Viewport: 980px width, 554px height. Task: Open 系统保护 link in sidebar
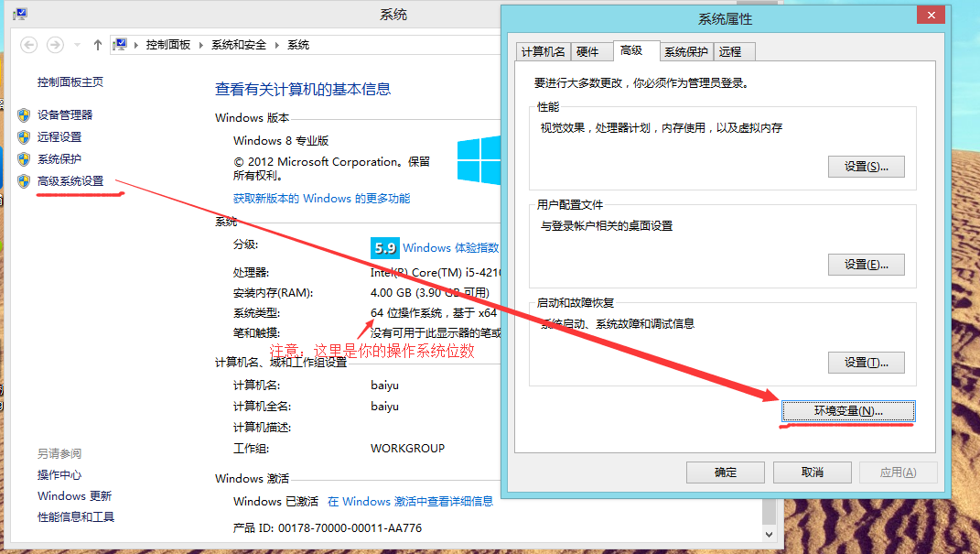(59, 158)
